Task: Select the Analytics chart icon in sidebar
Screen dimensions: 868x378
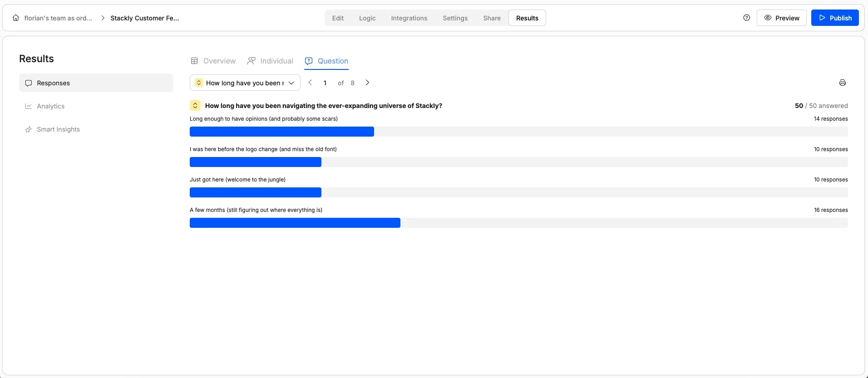Action: coord(29,106)
